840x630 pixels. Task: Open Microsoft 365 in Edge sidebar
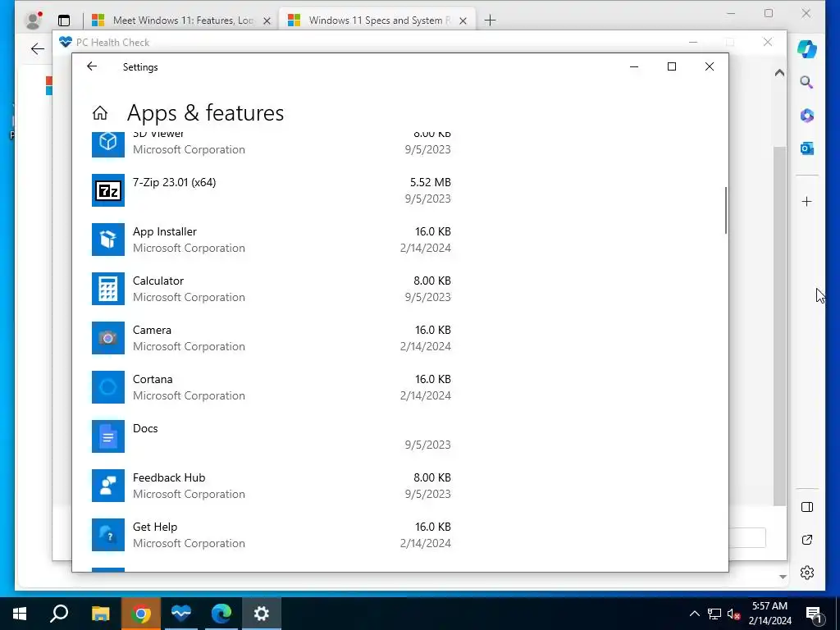pyautogui.click(x=807, y=115)
